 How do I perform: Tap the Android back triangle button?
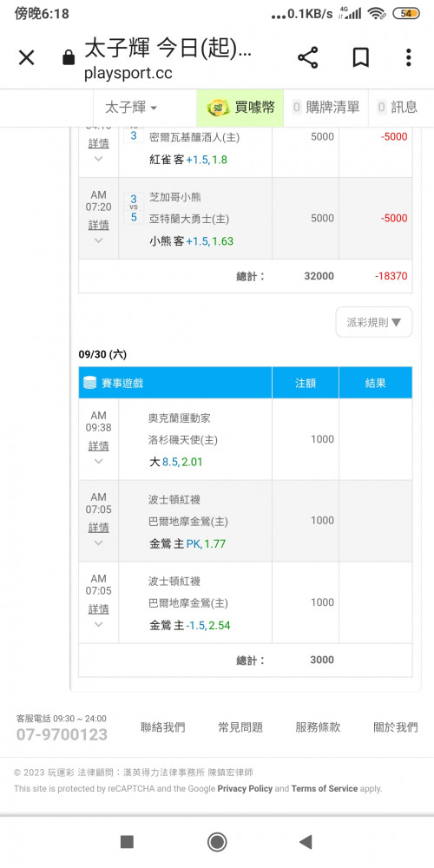305,842
